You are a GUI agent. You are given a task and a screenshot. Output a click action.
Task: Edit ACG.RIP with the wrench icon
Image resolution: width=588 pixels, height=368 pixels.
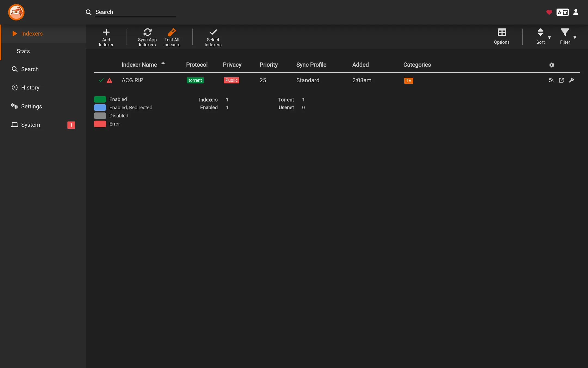coord(572,80)
